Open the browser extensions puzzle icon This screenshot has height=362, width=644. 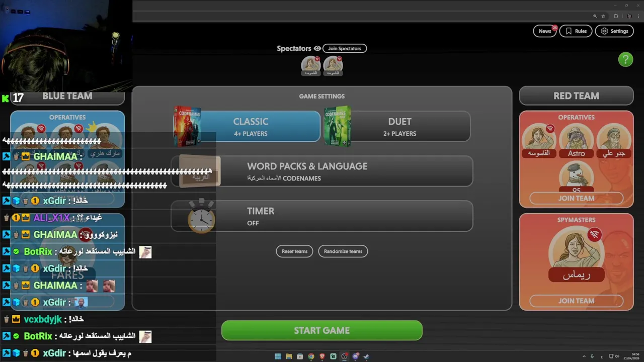point(616,16)
